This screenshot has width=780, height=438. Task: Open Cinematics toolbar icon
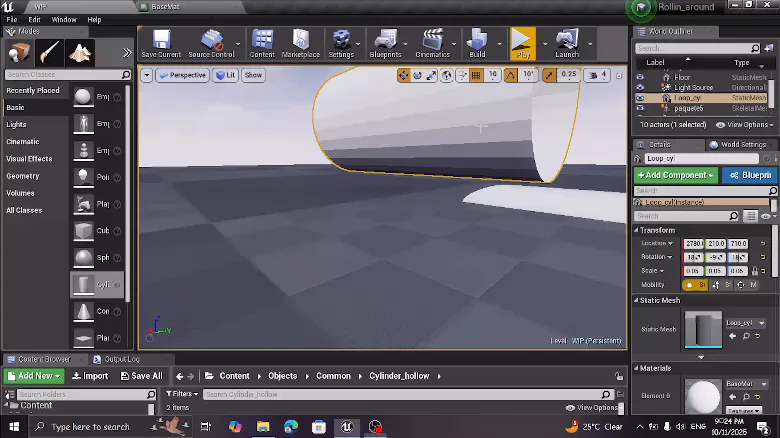(432, 44)
